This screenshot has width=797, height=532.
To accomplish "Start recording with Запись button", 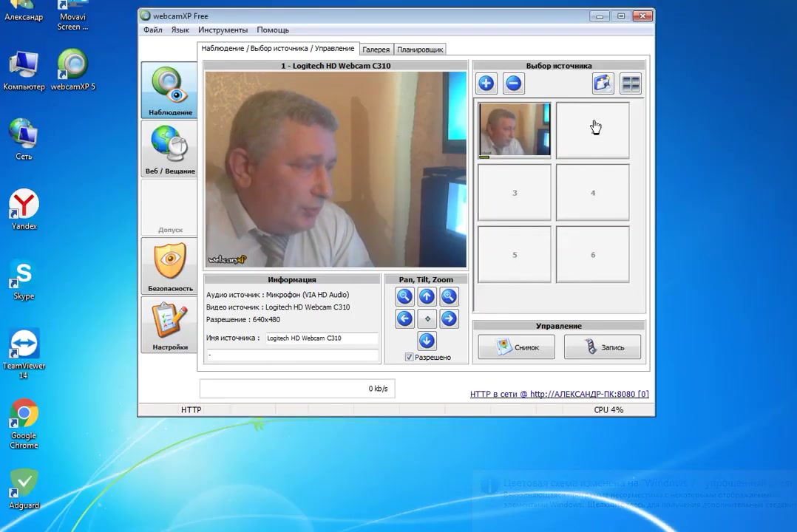I will pos(603,347).
